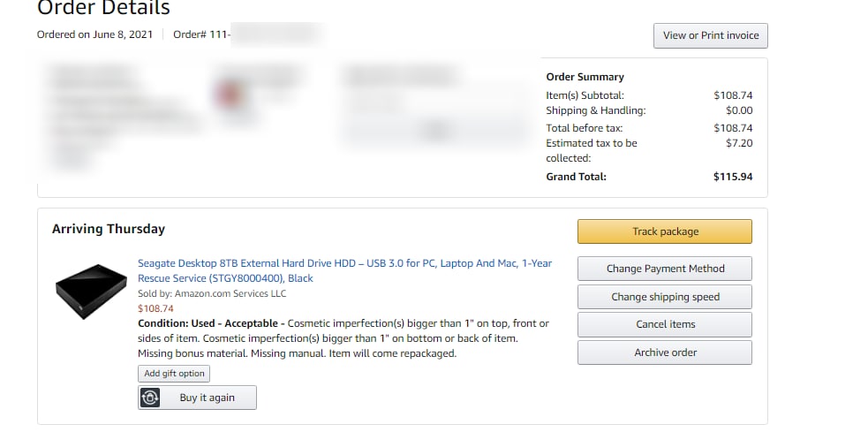
Task: Click the Buy it again button label
Action: 207,398
